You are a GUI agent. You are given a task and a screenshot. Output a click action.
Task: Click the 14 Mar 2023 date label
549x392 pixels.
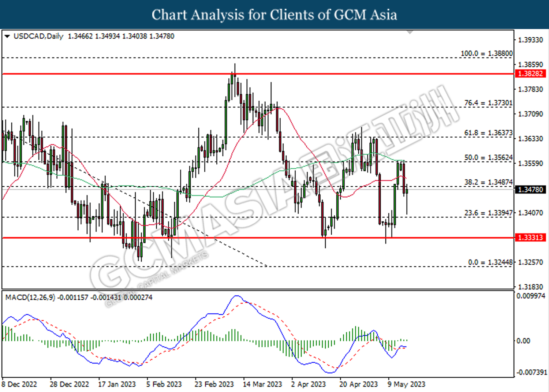(262, 384)
